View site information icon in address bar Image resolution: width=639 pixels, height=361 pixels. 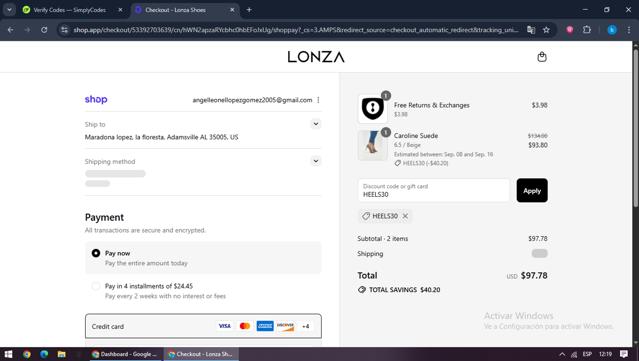coord(64,30)
